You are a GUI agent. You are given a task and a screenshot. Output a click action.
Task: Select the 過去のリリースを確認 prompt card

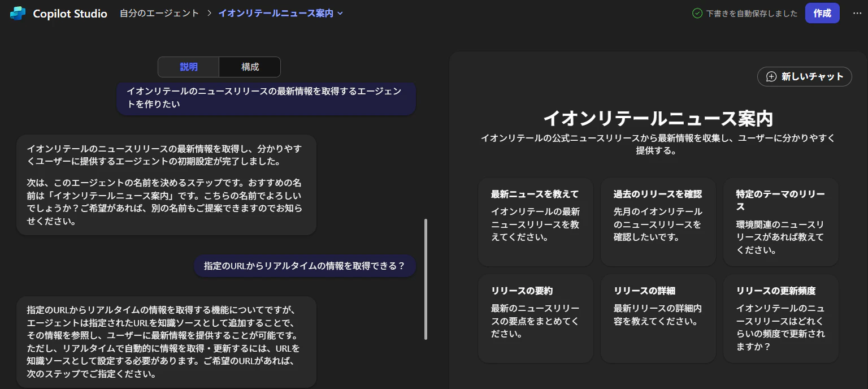[x=658, y=222]
